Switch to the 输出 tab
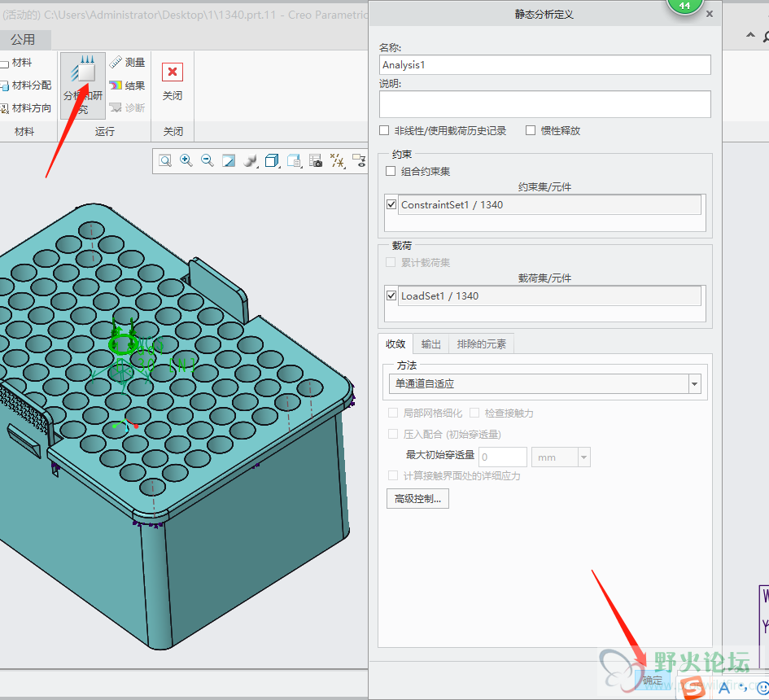Viewport: 769px width, 700px height. pyautogui.click(x=431, y=344)
